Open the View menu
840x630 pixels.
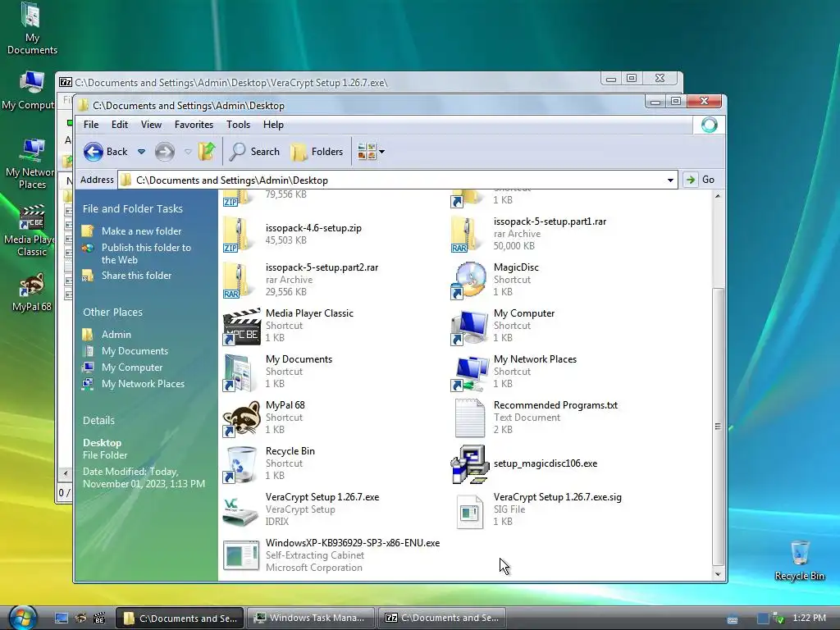pos(151,125)
